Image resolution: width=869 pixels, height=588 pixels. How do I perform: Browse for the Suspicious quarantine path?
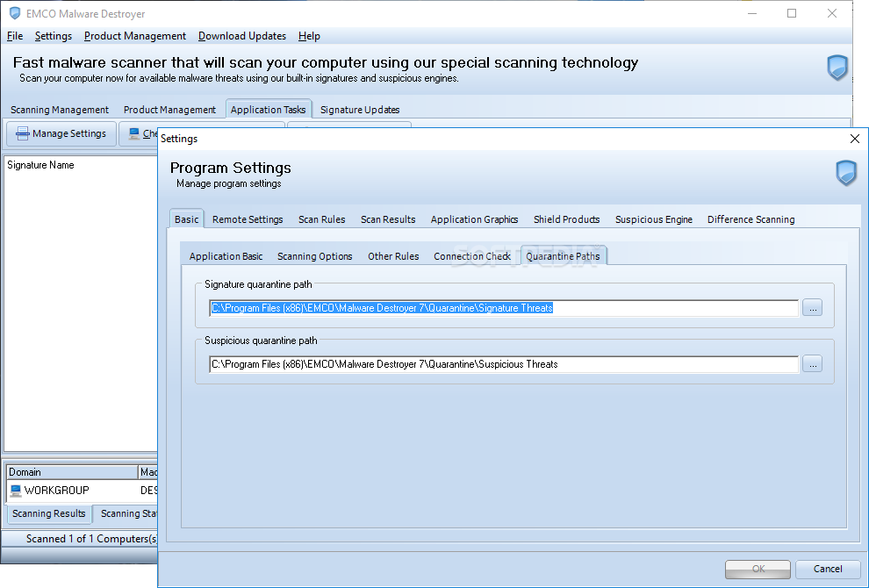[812, 363]
